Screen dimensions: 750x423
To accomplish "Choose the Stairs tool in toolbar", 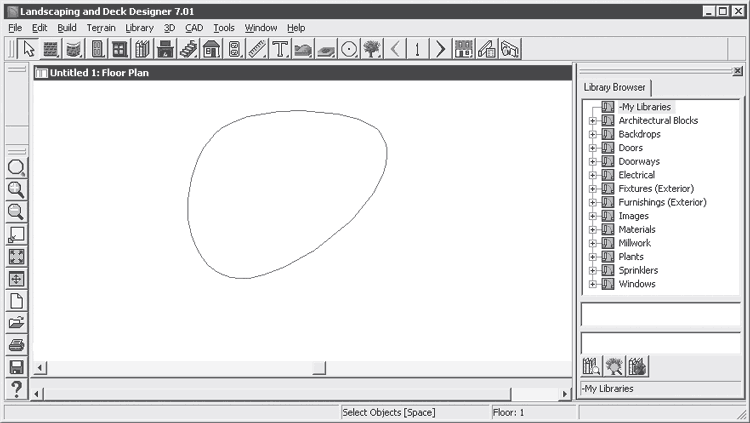I will click(x=189, y=49).
